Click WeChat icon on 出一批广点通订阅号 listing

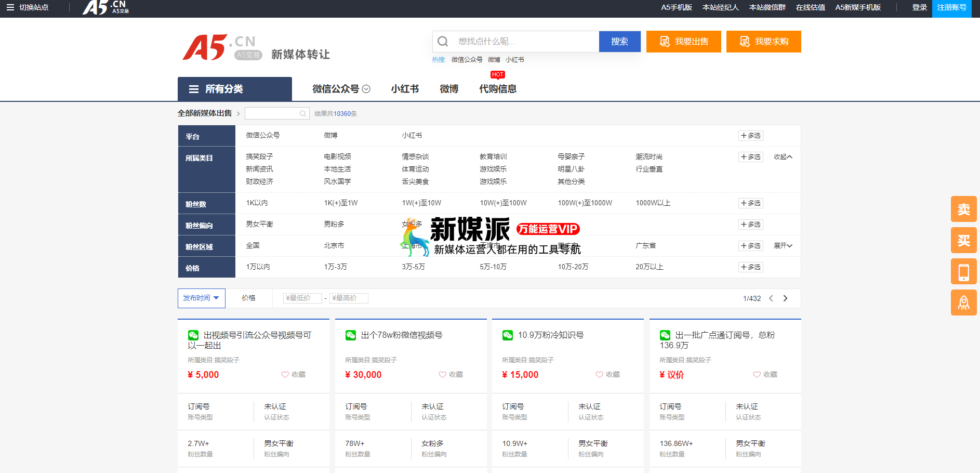[665, 335]
